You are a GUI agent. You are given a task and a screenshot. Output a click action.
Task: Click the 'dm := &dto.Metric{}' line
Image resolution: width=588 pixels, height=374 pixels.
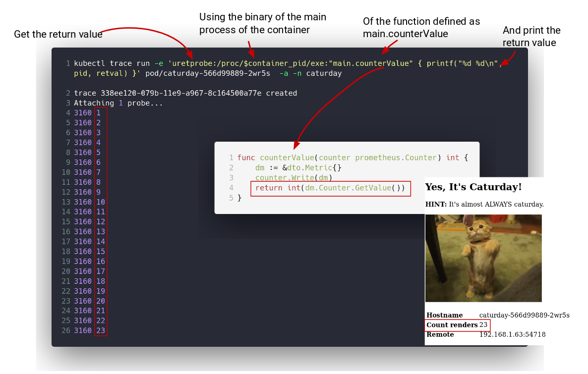[298, 168]
